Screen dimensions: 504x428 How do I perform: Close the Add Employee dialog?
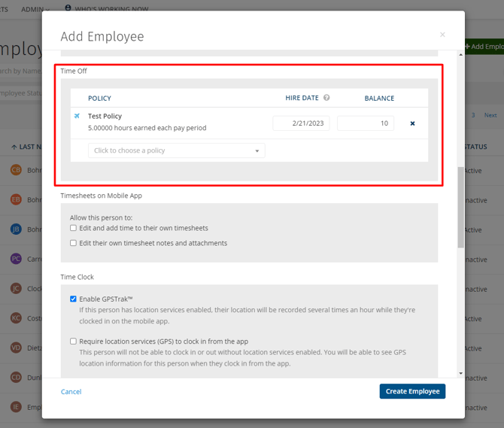pos(442,35)
